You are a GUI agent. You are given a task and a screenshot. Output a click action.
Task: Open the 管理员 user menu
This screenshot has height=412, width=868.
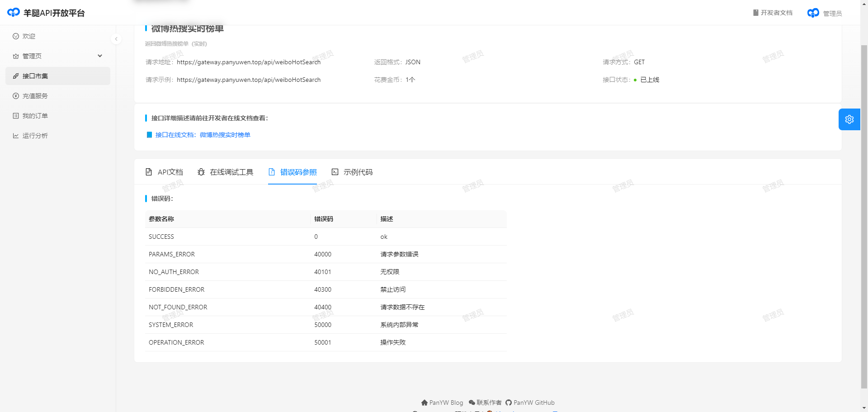[832, 14]
